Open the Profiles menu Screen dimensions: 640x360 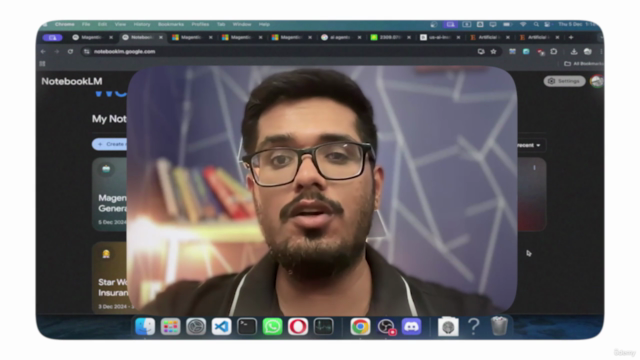[x=200, y=24]
